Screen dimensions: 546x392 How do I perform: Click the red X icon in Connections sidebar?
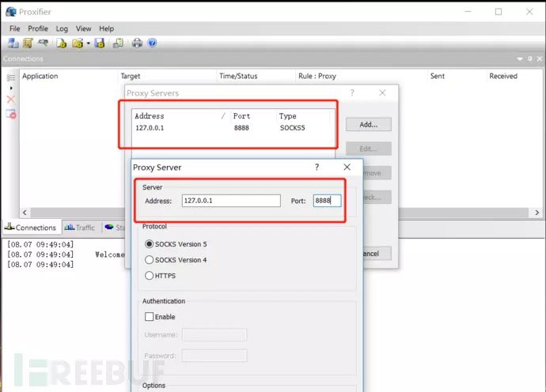click(11, 100)
